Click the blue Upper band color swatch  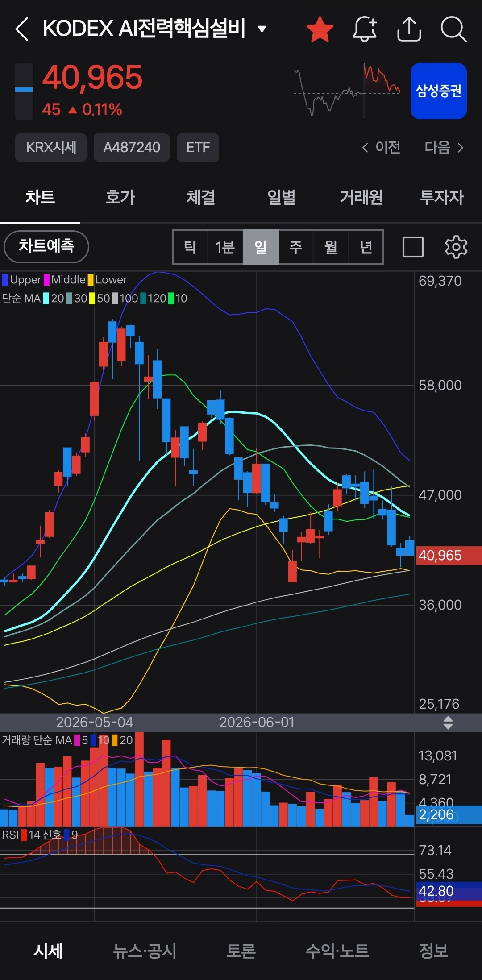[5, 280]
